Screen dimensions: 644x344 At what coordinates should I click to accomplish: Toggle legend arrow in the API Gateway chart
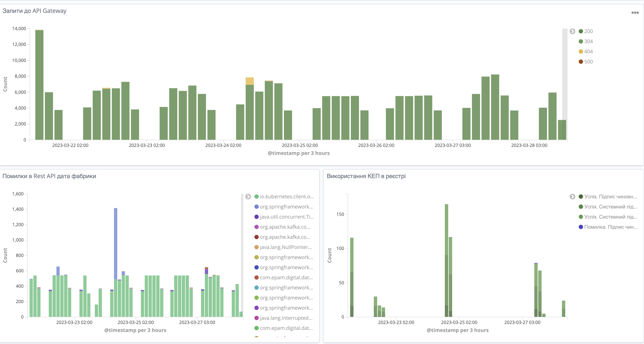click(572, 31)
